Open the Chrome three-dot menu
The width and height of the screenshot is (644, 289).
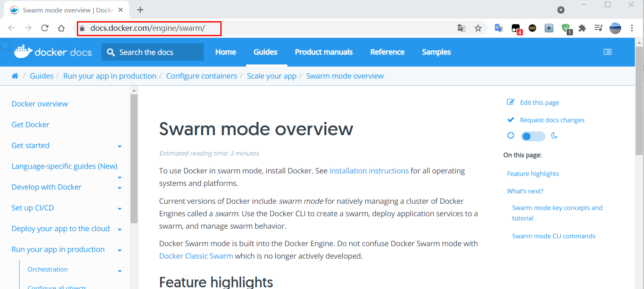632,28
